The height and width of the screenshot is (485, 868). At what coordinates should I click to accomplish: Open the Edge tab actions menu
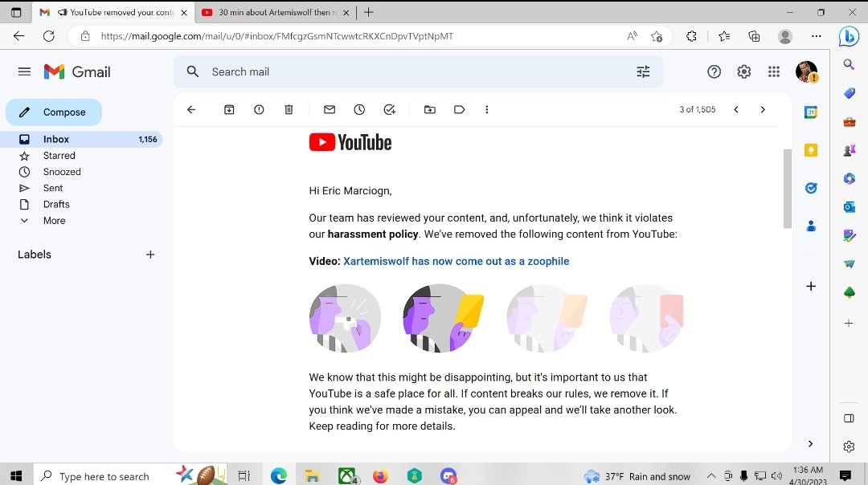click(16, 12)
